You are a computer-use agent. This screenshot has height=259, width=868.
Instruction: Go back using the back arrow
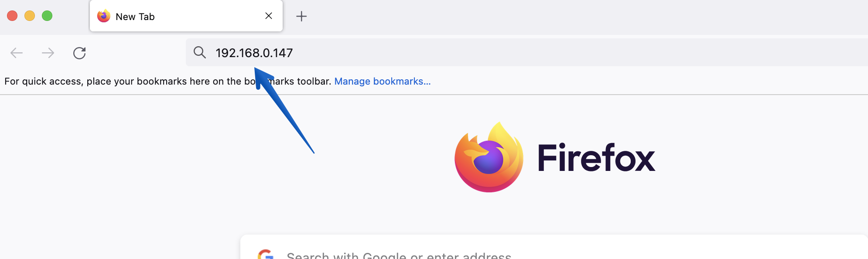pyautogui.click(x=17, y=53)
